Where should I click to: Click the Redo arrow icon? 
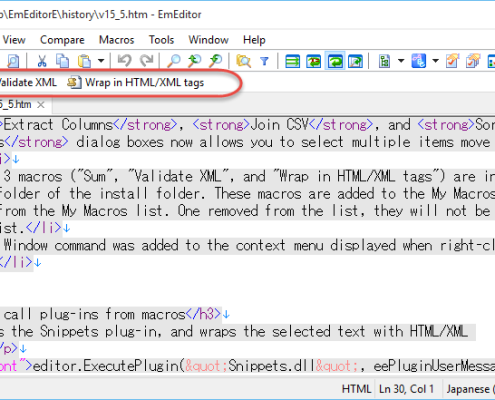point(146,61)
